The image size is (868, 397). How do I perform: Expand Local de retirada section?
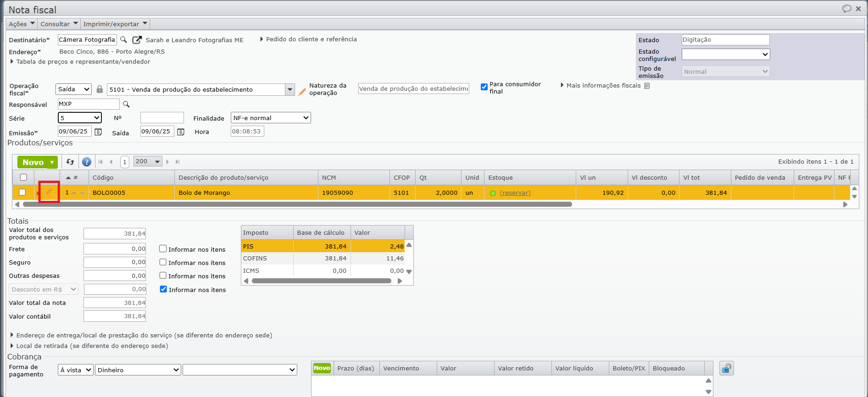point(89,346)
